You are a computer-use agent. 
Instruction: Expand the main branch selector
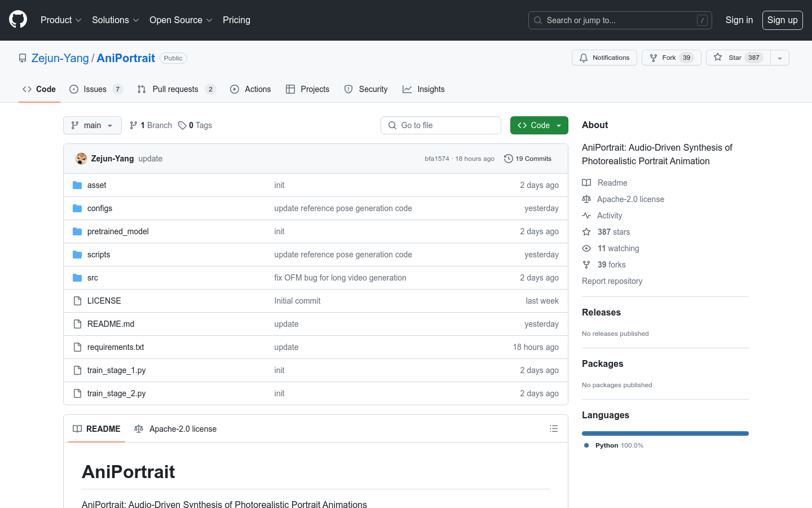pos(92,125)
